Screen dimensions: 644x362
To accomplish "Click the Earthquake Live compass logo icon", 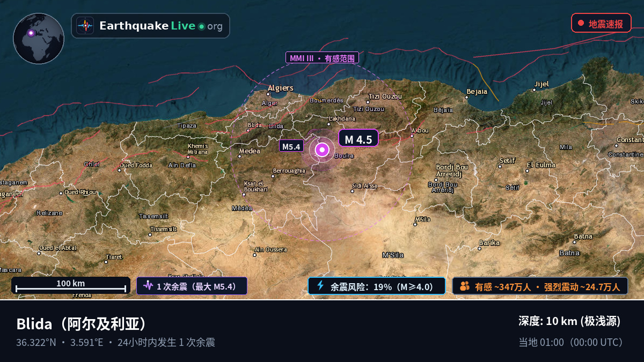I will click(85, 26).
